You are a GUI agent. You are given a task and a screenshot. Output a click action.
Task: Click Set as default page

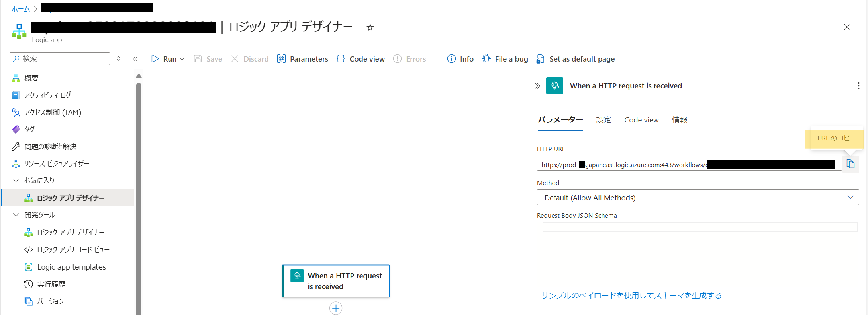coord(576,59)
